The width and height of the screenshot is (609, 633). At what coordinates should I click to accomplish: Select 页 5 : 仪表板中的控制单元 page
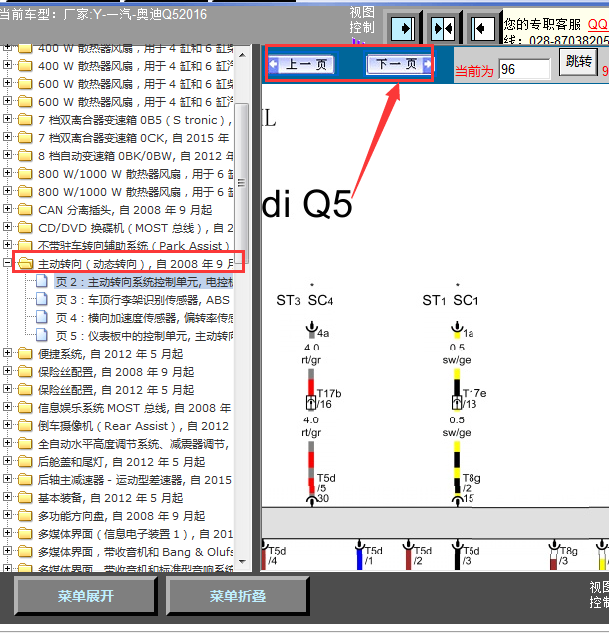point(144,336)
